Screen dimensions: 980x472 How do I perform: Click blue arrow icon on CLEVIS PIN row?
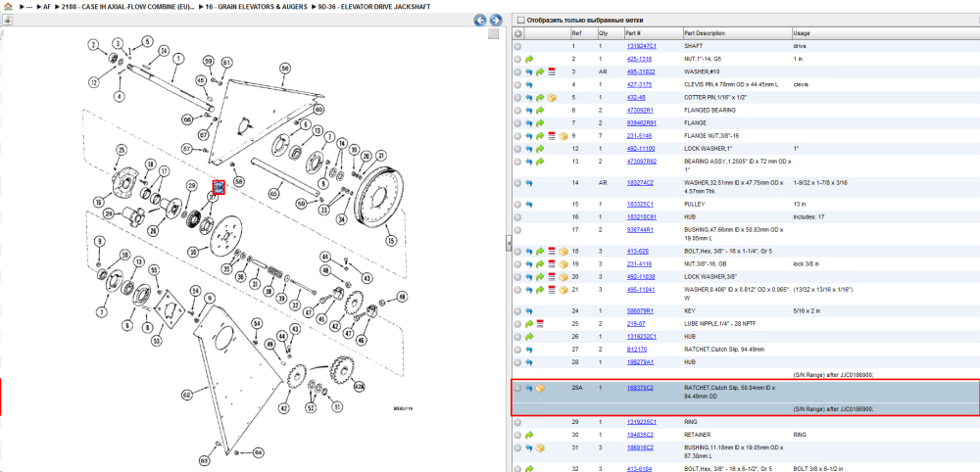[529, 84]
